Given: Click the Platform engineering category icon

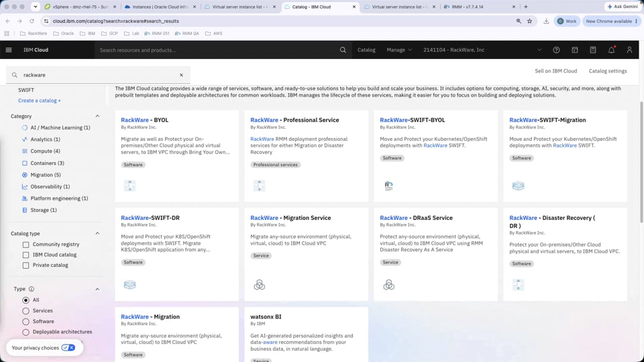Looking at the screenshot, I should (25, 198).
